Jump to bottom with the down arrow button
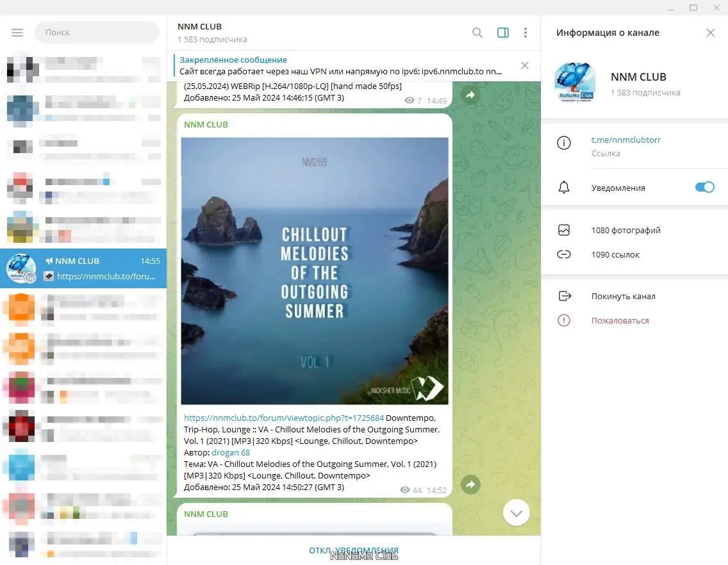728x565 pixels. pyautogui.click(x=517, y=513)
